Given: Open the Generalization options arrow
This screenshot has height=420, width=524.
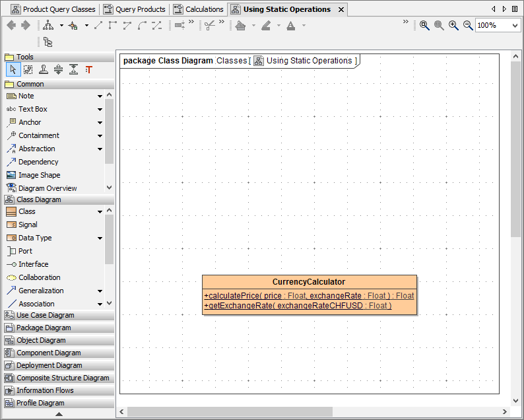Looking at the screenshot, I should pos(100,291).
